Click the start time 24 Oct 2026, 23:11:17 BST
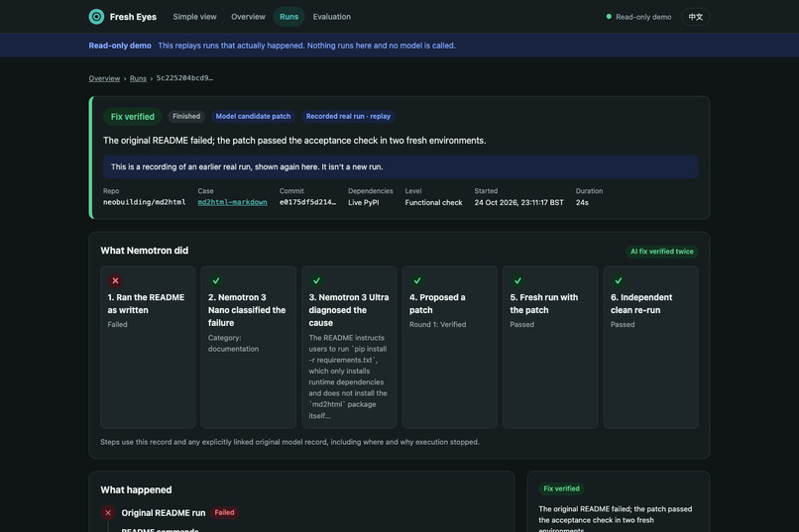799x532 pixels. pyautogui.click(x=518, y=203)
